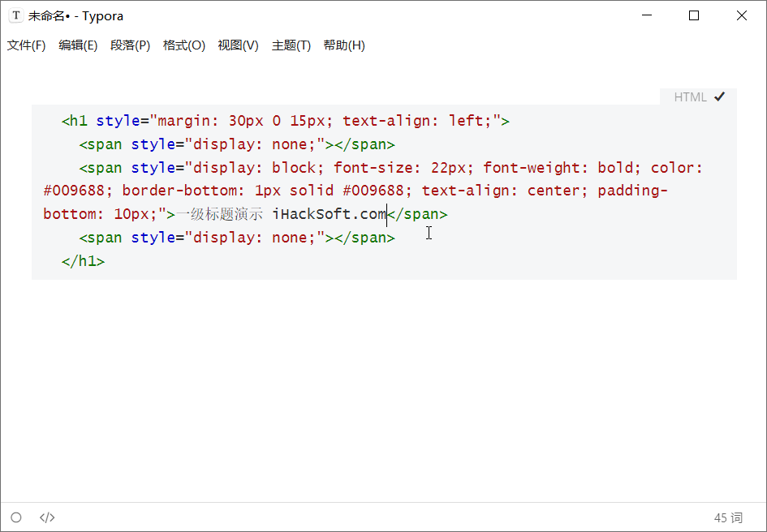Screen dimensions: 767x532
Task: Open the 主题(T) menu
Action: coord(291,45)
